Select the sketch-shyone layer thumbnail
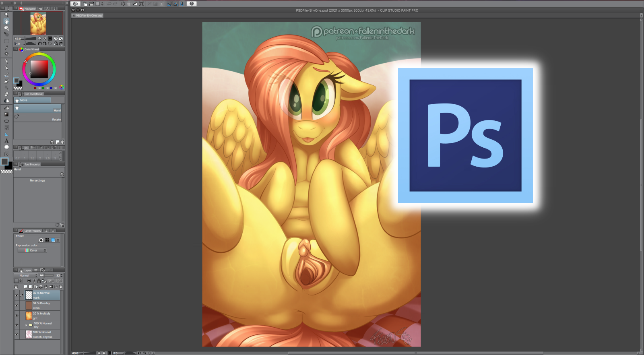The image size is (644, 355). point(29,334)
